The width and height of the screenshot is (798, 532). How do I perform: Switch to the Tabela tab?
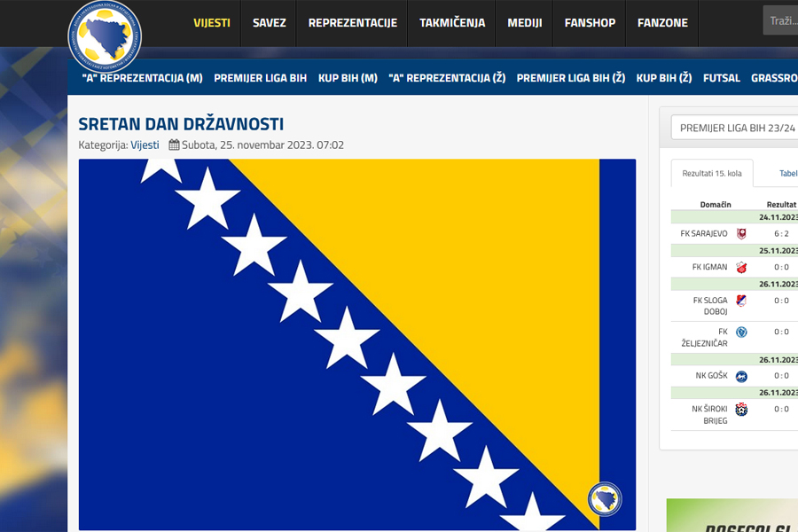pos(788,173)
